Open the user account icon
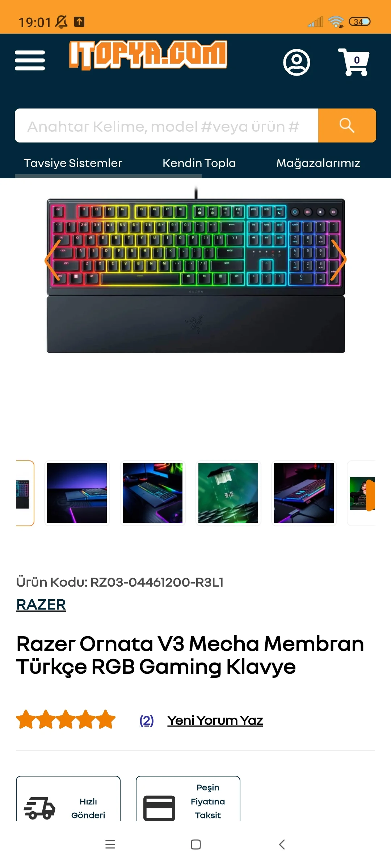Image resolution: width=391 pixels, height=868 pixels. tap(297, 62)
